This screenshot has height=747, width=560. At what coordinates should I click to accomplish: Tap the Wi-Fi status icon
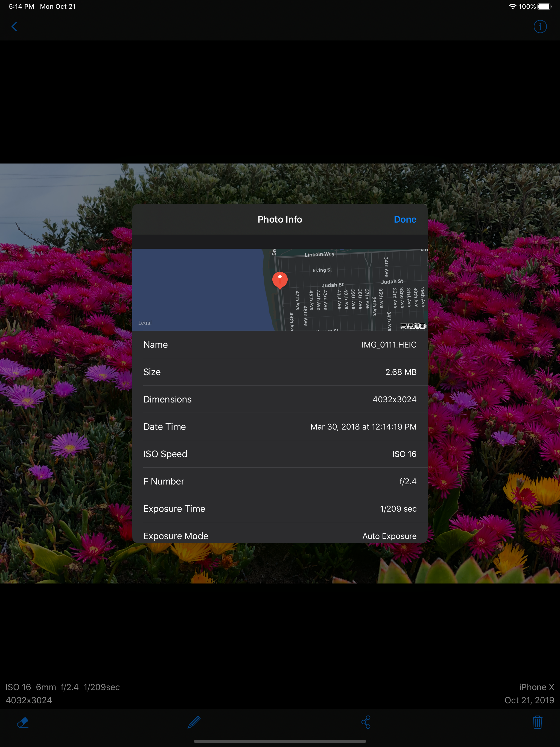pyautogui.click(x=512, y=6)
